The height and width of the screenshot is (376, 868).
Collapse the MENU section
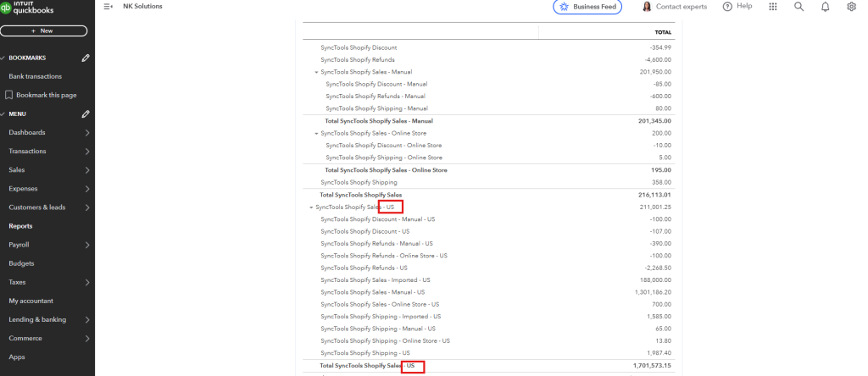point(3,114)
